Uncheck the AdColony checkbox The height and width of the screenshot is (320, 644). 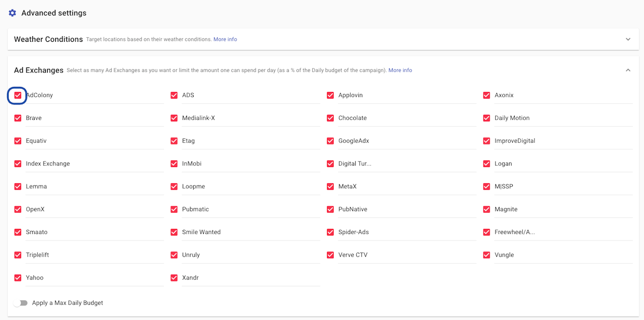18,95
